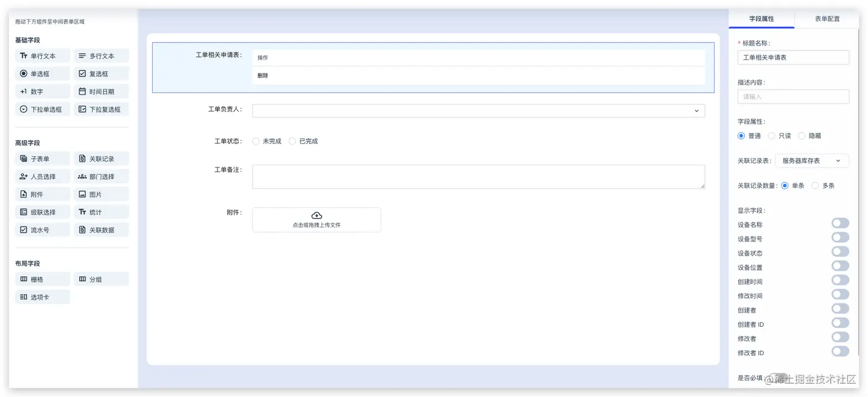Select the 未完成 radio option
868x397 pixels.
click(x=256, y=141)
